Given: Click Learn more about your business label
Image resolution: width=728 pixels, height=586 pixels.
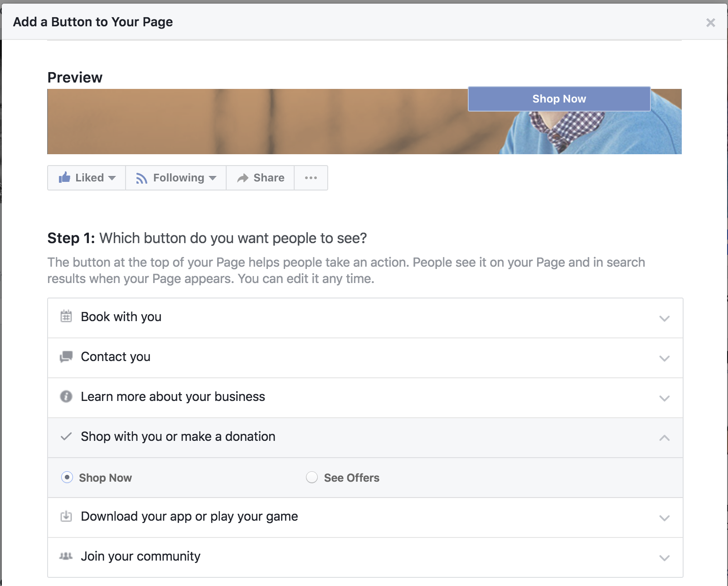Looking at the screenshot, I should coord(173,396).
